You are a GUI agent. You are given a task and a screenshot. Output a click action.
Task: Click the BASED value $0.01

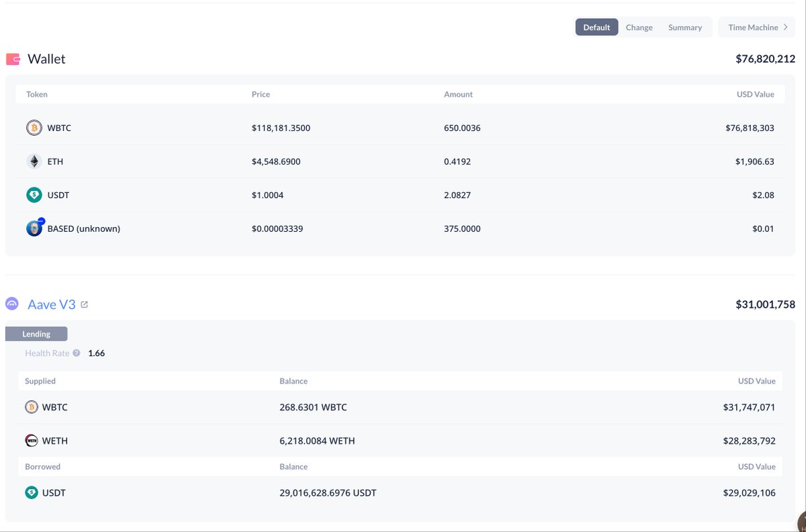click(764, 228)
